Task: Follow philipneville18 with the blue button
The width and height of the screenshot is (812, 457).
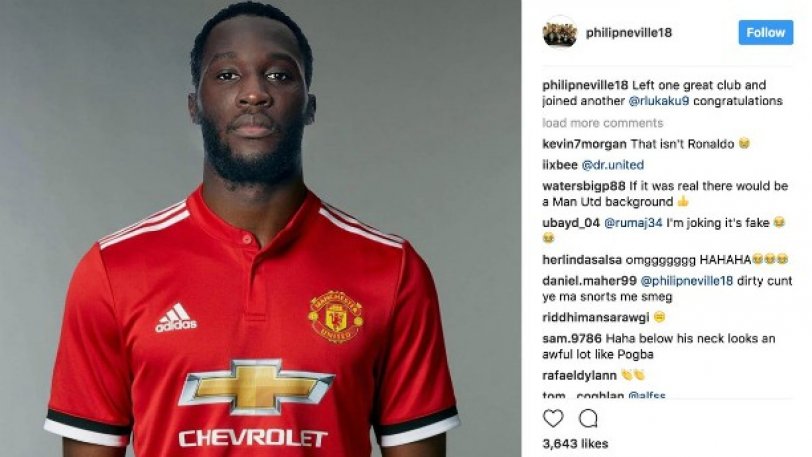Action: click(x=765, y=33)
